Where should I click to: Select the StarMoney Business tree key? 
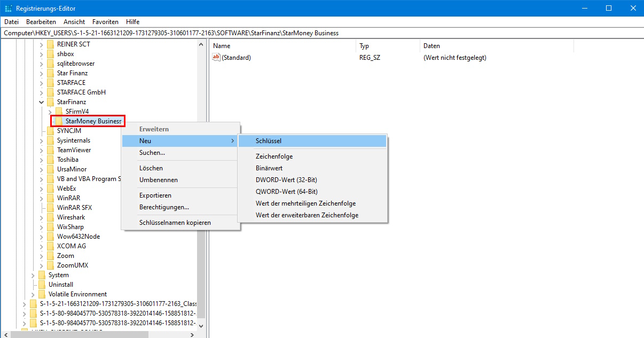coord(93,121)
